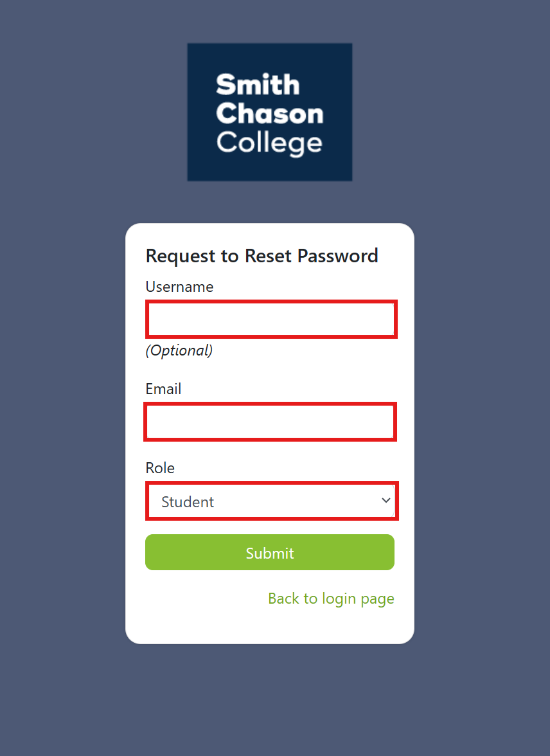The height and width of the screenshot is (756, 550).
Task: Submit the password reset request
Action: tap(269, 552)
